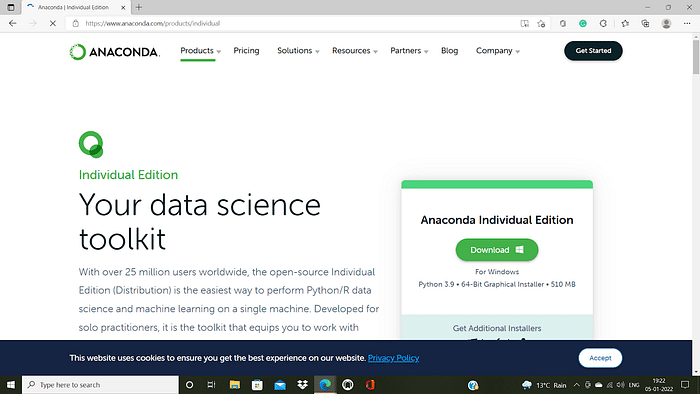Open the weather widget showing 13°C Rain
This screenshot has width=700, height=394.
544,385
